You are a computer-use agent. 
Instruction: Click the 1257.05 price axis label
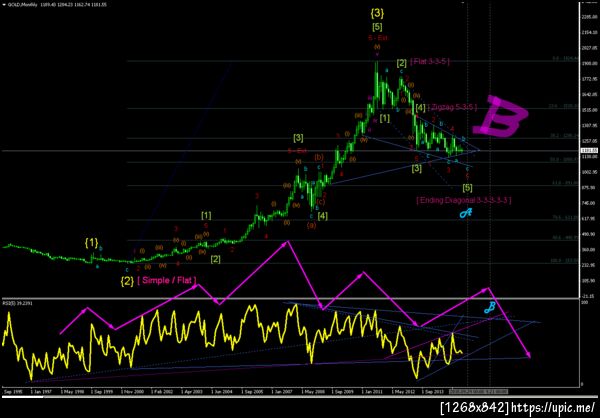(592, 141)
